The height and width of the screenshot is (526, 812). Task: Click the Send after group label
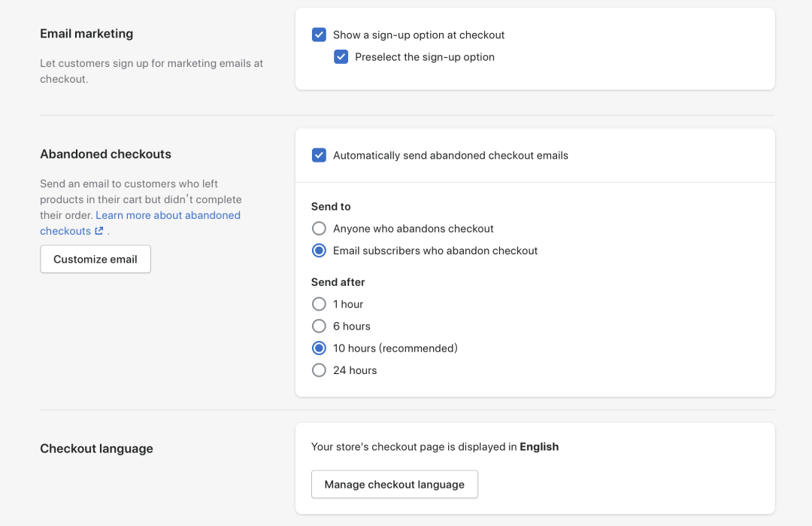338,282
